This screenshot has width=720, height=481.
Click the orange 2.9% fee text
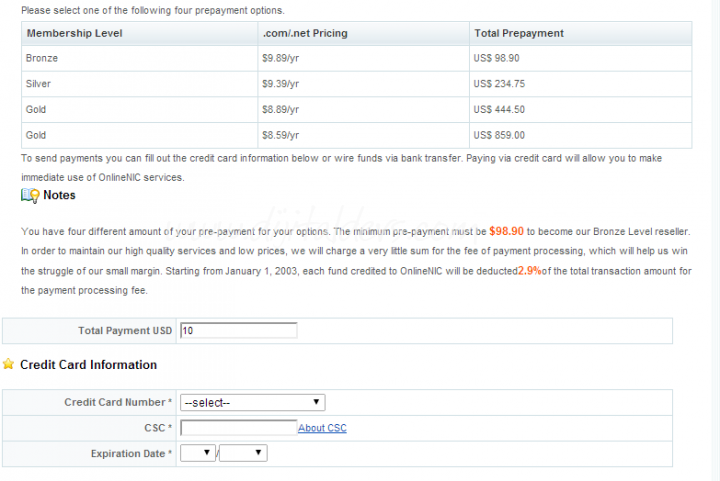tap(529, 271)
